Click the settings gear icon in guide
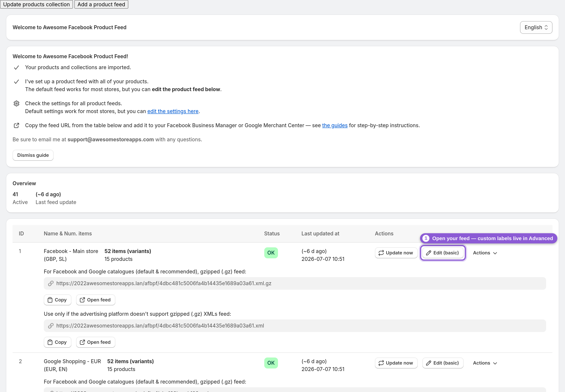The height and width of the screenshot is (392, 565). tap(16, 103)
